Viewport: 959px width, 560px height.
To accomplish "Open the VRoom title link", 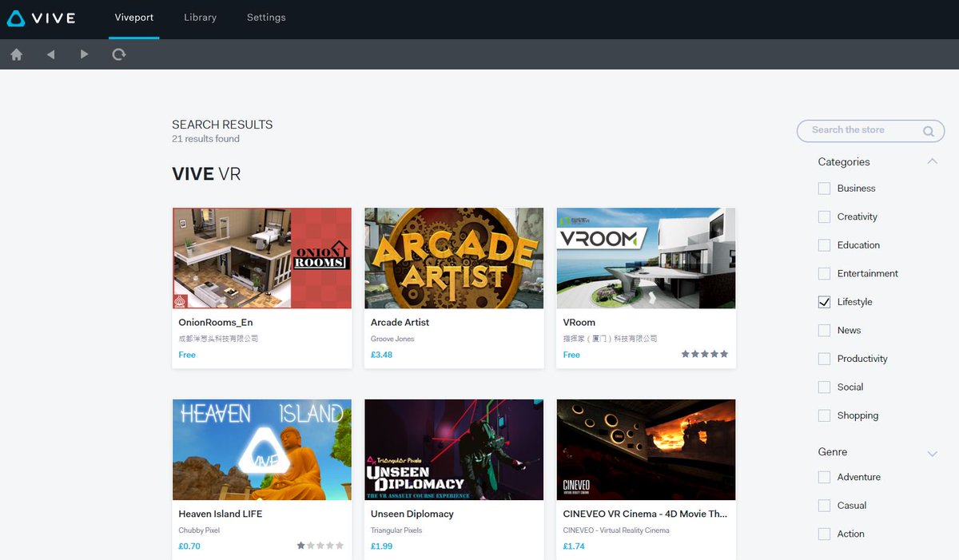I will click(x=579, y=323).
